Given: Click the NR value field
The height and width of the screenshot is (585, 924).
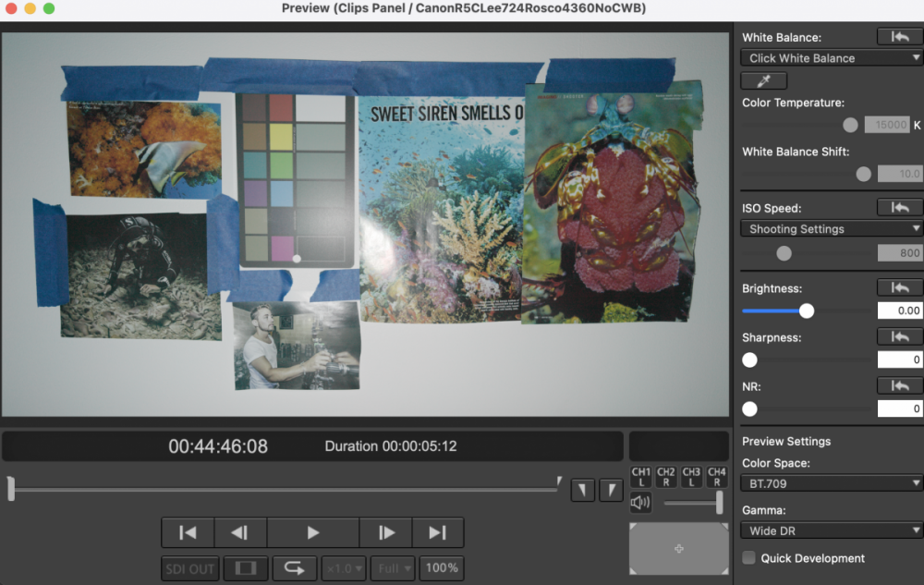Looking at the screenshot, I should click(900, 408).
